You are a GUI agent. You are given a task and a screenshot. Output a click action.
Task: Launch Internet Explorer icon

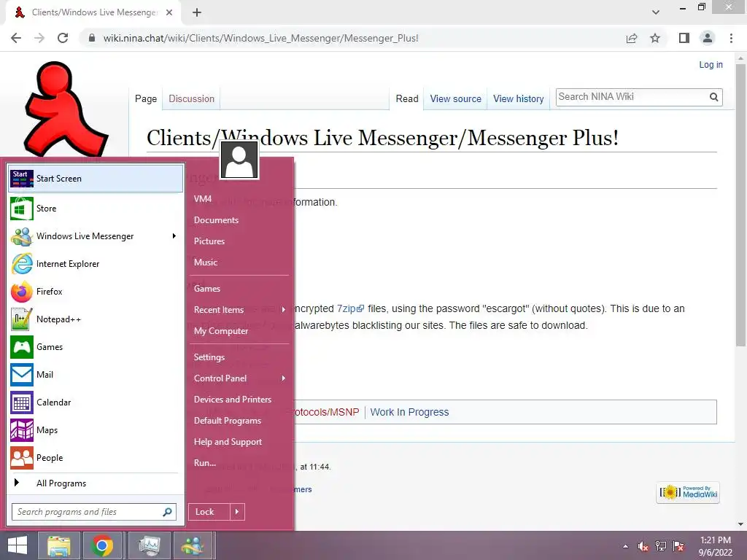pyautogui.click(x=22, y=264)
